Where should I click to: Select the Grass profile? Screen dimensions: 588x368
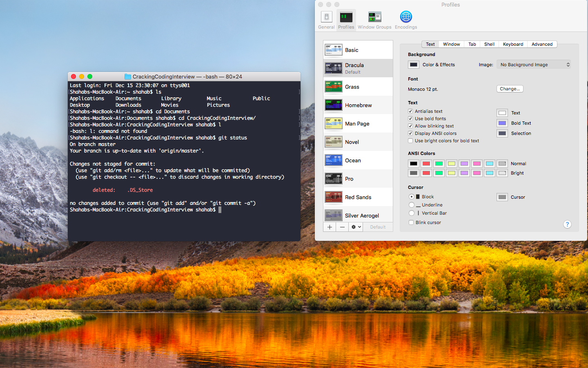(358, 87)
